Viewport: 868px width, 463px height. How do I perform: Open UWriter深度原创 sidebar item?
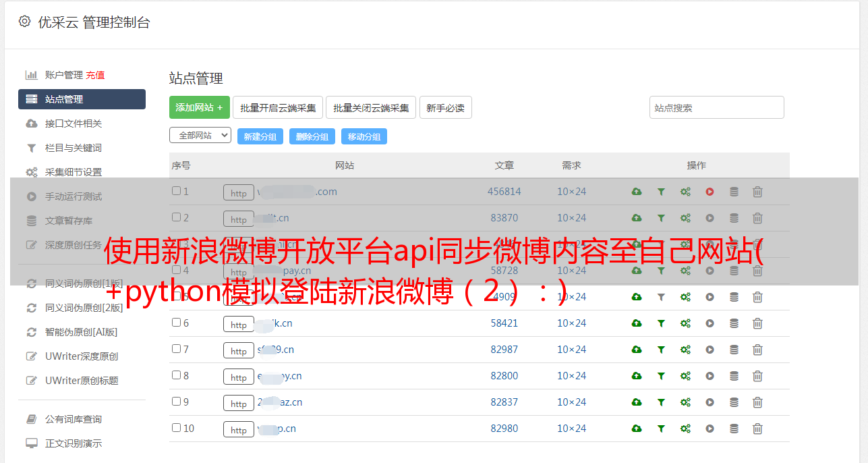tap(82, 356)
